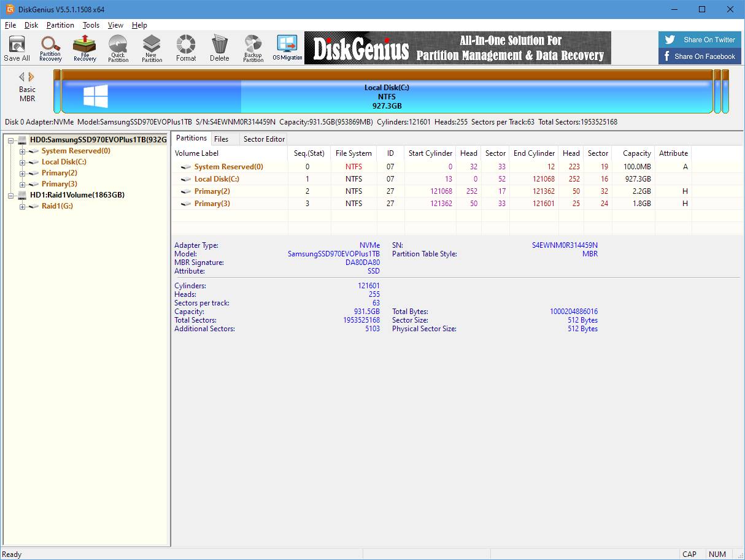Open the Help menu
Image resolution: width=745 pixels, height=560 pixels.
click(139, 25)
